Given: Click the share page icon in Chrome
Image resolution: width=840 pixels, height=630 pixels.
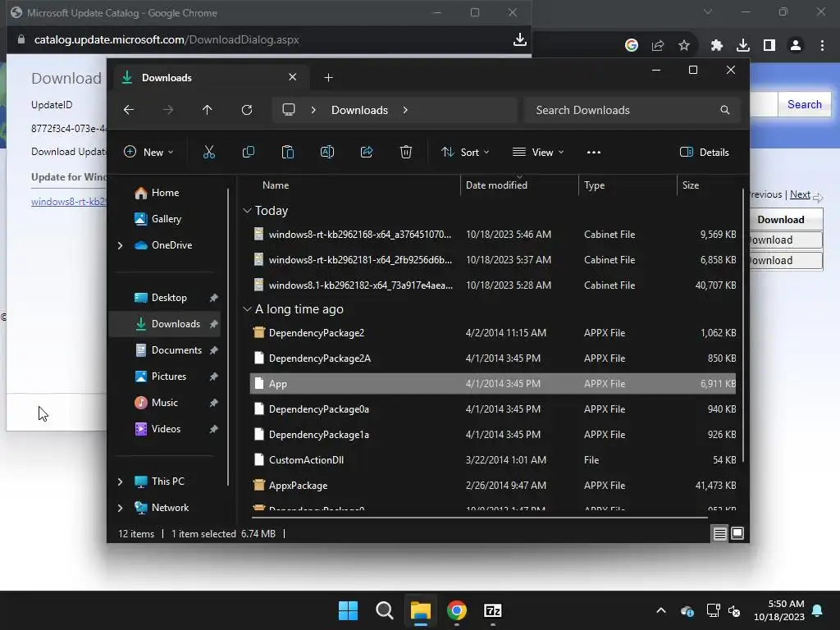Looking at the screenshot, I should coord(658,46).
